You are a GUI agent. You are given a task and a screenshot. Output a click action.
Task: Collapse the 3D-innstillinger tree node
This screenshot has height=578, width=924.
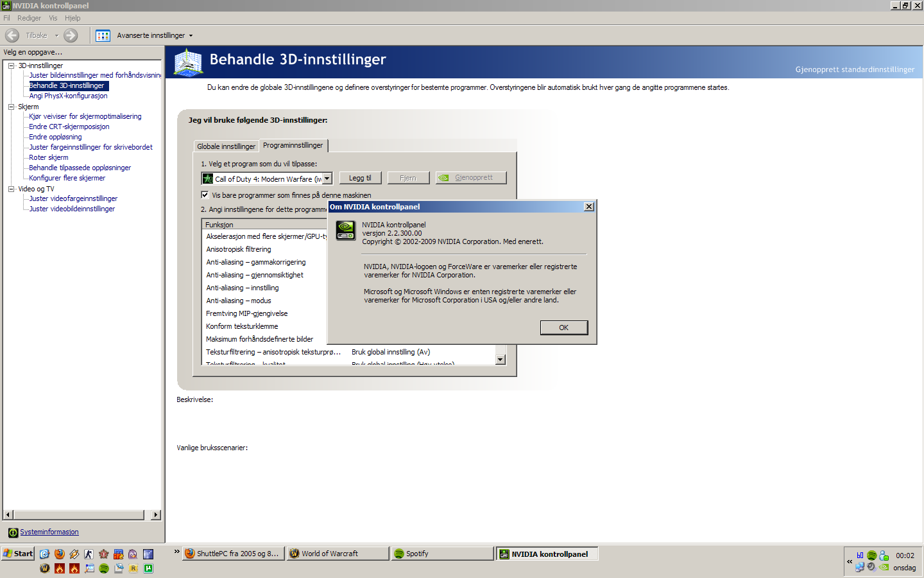click(x=11, y=66)
